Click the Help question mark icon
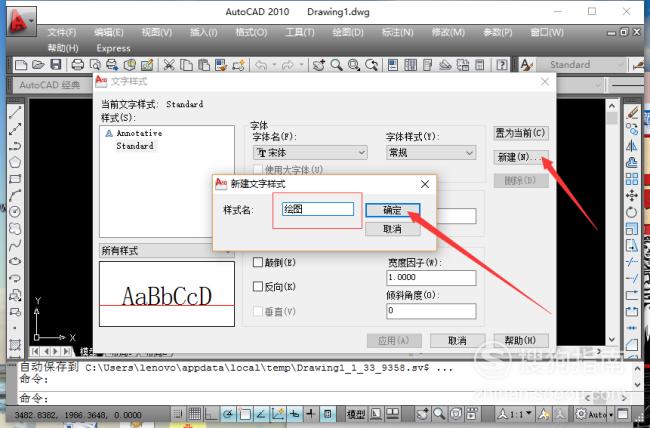The image size is (650, 428). [502, 65]
